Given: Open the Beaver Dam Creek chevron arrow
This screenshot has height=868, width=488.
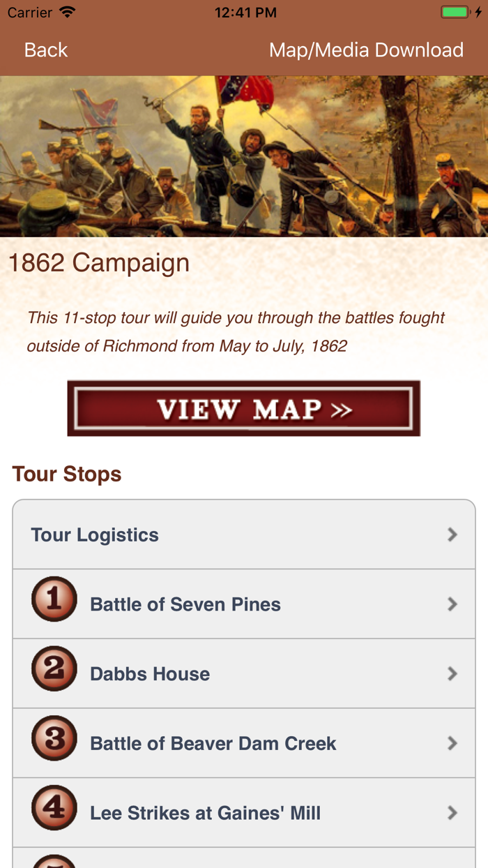Looking at the screenshot, I should [x=452, y=743].
